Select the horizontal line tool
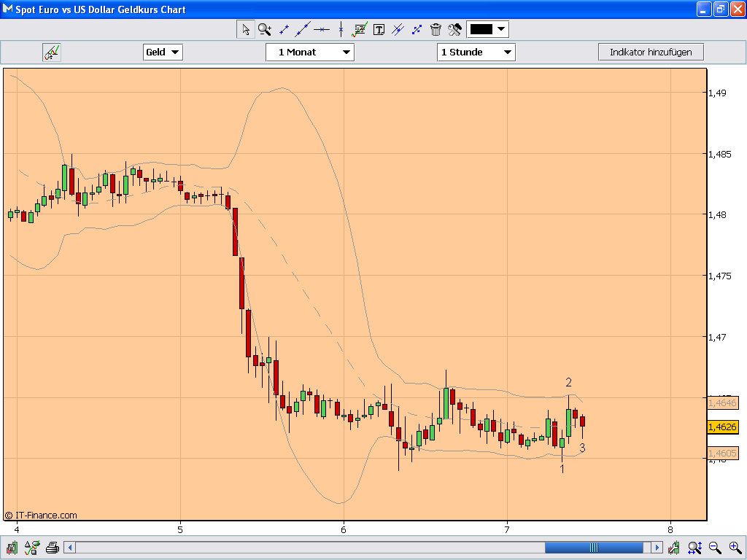This screenshot has height=560, width=747. click(x=322, y=29)
